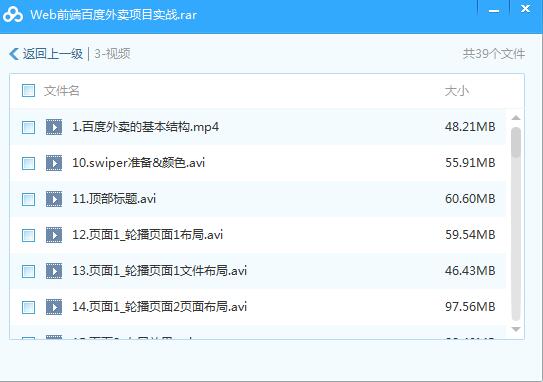Screen dimensions: 543x382
Task: Click video icon beside 11.顶部标题.avi
Action: coord(54,199)
